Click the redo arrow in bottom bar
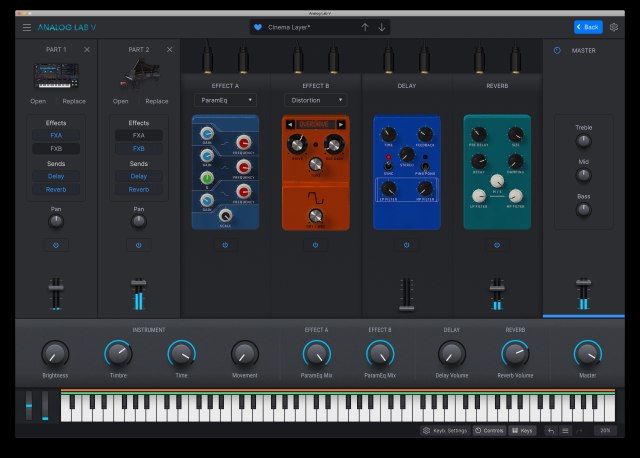Screen dimensions: 640x458 pyautogui.click(x=579, y=431)
